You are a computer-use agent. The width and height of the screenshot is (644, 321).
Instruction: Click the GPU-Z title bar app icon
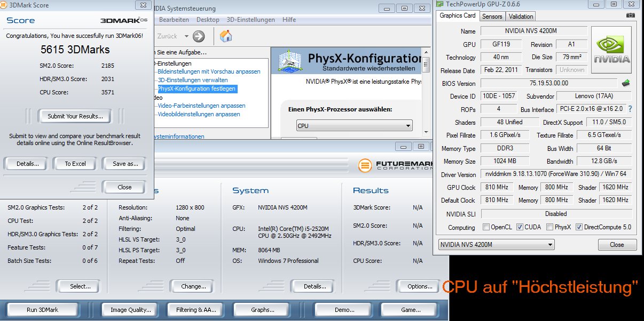(439, 4)
